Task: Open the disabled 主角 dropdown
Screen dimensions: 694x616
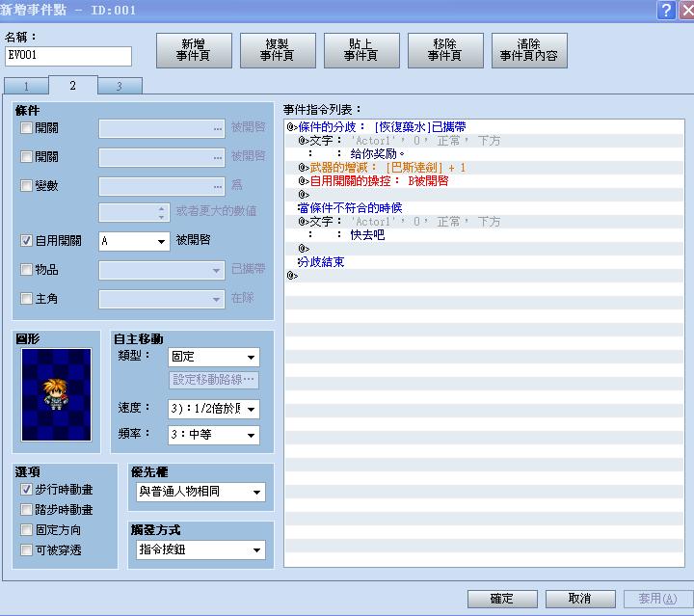Action: [x=162, y=299]
